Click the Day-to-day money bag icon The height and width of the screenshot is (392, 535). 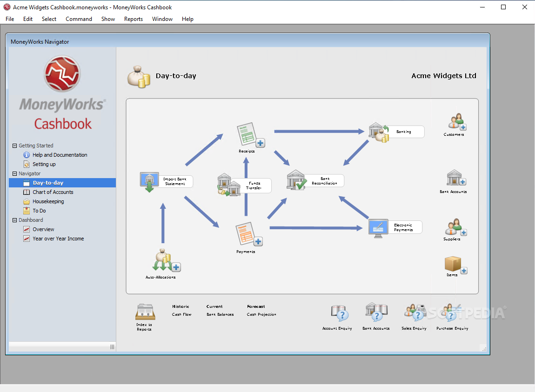[x=139, y=77]
